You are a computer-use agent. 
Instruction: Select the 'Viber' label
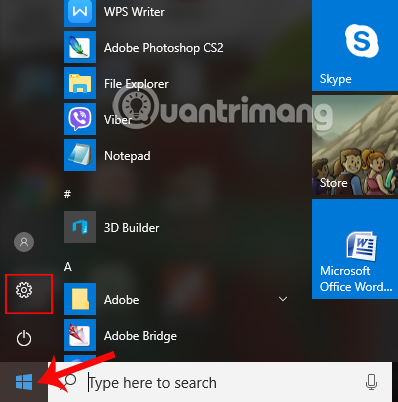pos(118,120)
